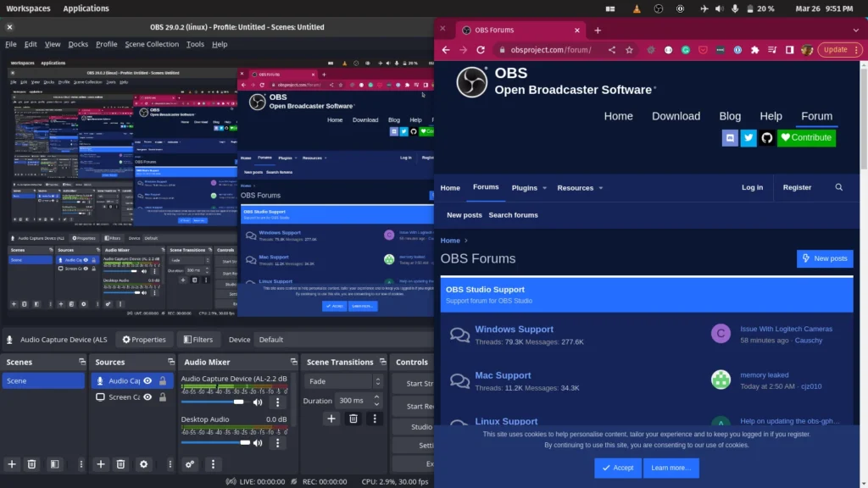The height and width of the screenshot is (488, 868).
Task: Accept the cookie notice
Action: (x=617, y=468)
